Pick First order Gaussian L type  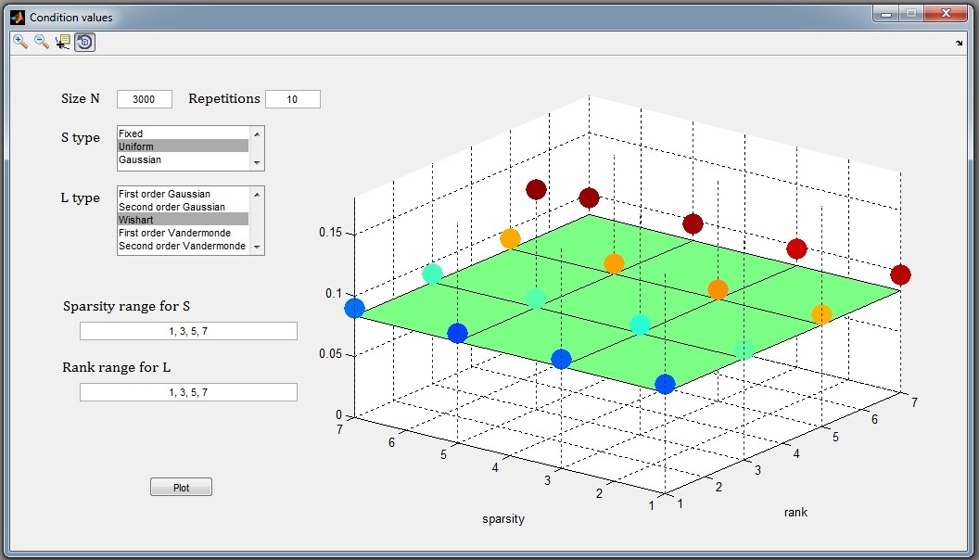[x=183, y=194]
